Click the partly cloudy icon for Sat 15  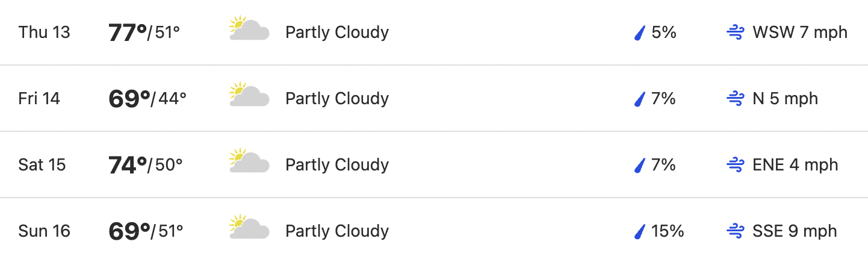tap(249, 161)
